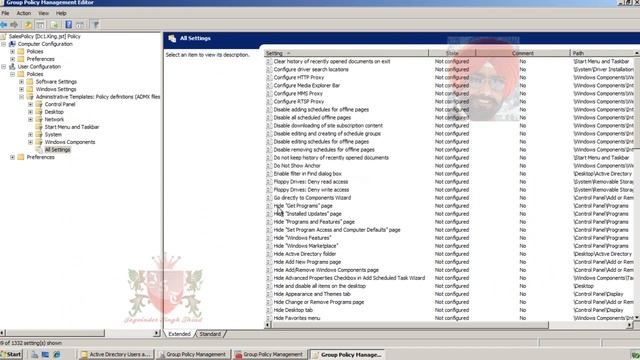Viewport: 640px width, 360px height.
Task: Select 'Do Not Show Anchor' setting
Action: tap(297, 166)
